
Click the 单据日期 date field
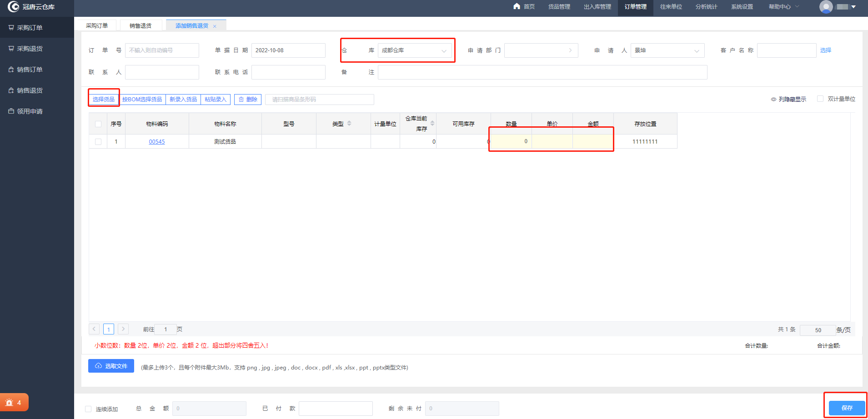[x=288, y=50]
